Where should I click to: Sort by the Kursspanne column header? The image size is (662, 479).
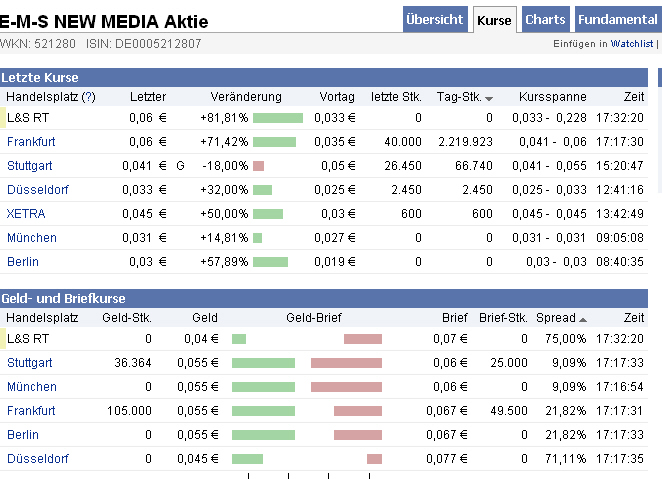(553, 97)
